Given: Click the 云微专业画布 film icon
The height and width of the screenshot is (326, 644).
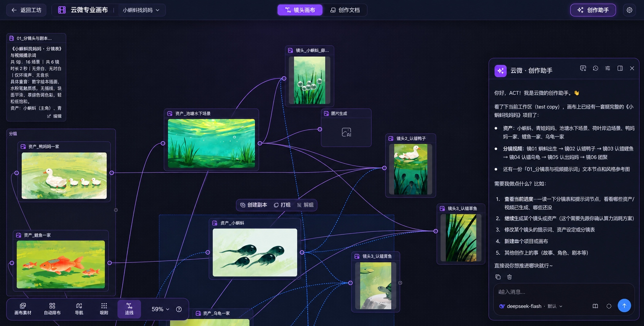Looking at the screenshot, I should (62, 10).
